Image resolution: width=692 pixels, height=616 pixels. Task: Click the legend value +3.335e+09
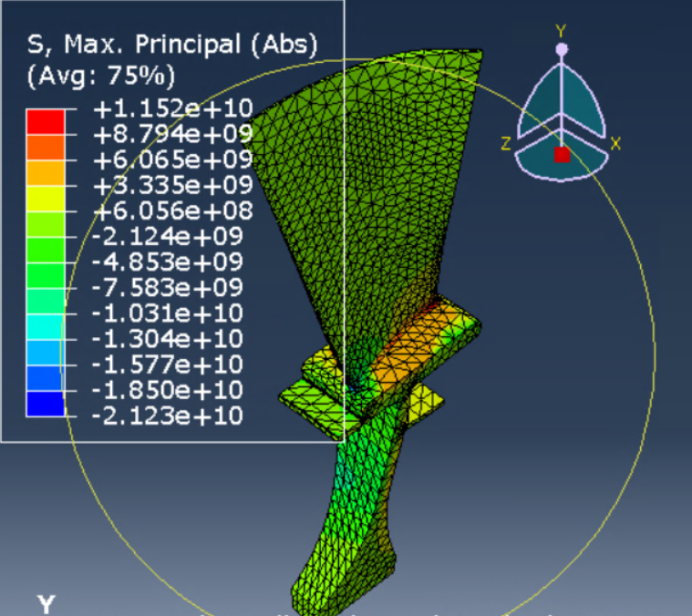click(173, 185)
